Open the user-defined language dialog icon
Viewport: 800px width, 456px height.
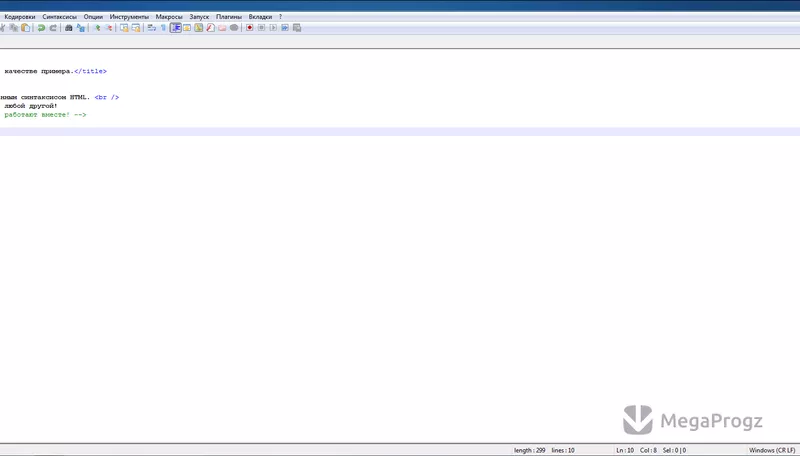point(187,28)
